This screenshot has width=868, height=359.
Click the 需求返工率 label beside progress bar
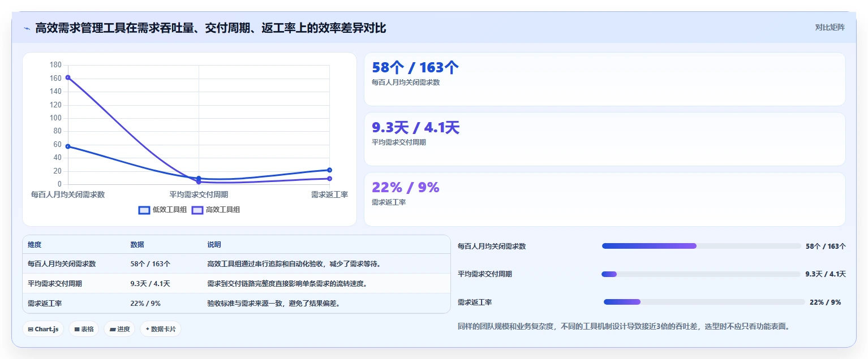click(475, 302)
